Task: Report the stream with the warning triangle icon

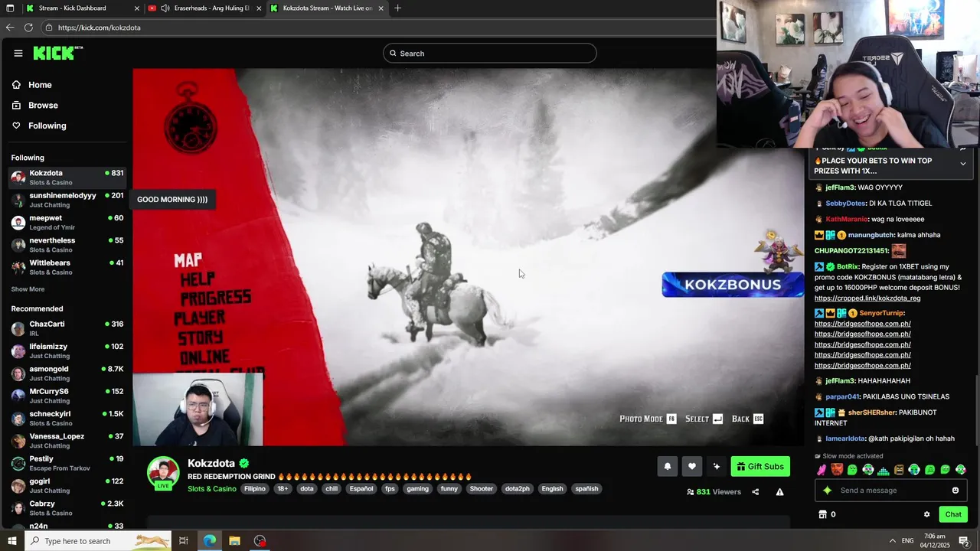Action: [x=779, y=492]
